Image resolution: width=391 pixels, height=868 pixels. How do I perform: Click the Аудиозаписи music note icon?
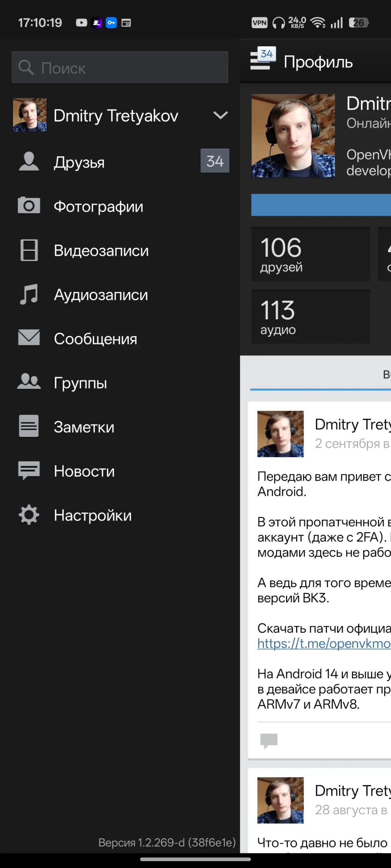29,294
